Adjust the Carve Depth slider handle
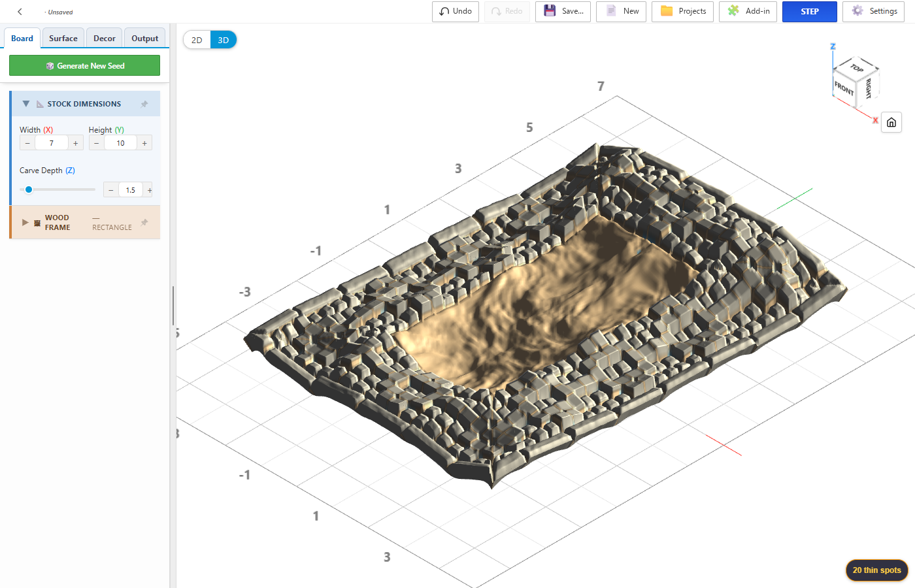Viewport: 915px width, 588px height. coord(29,189)
